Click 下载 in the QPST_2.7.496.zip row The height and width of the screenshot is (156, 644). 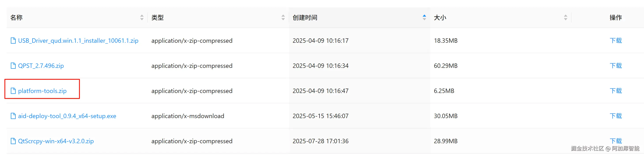tap(616, 66)
